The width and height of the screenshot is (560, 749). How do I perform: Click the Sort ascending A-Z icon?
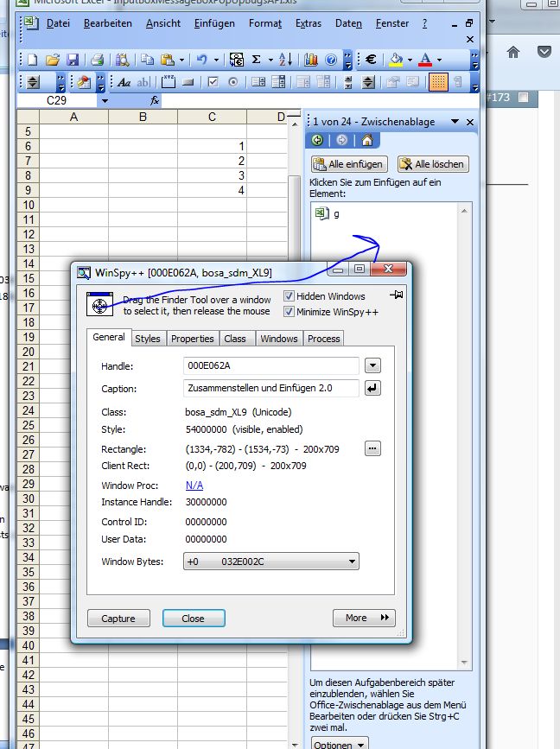click(x=286, y=60)
